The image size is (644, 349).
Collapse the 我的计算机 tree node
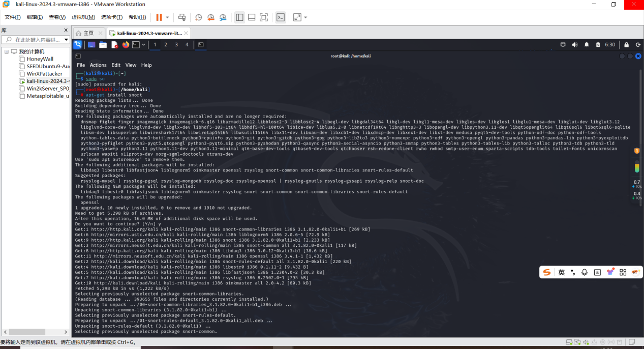coord(7,52)
